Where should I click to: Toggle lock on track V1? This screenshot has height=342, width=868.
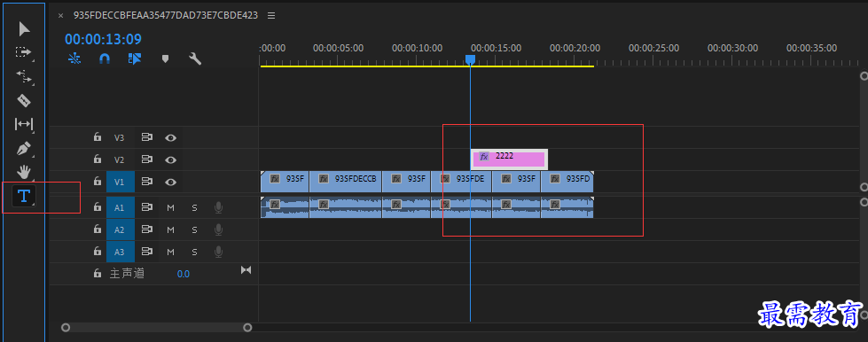[x=98, y=182]
